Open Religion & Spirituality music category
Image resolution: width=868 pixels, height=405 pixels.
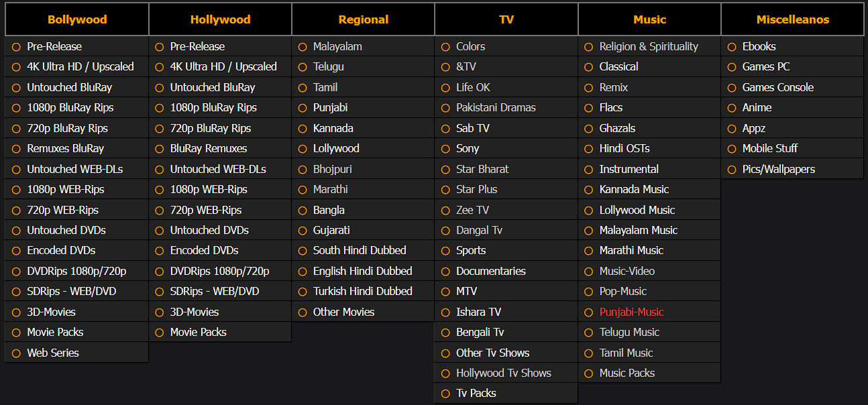coord(649,46)
